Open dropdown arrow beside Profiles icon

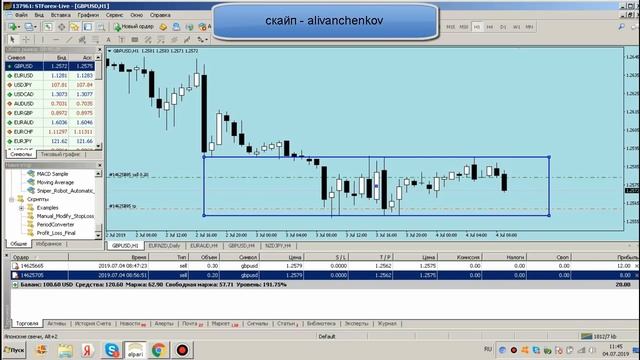coord(36,27)
